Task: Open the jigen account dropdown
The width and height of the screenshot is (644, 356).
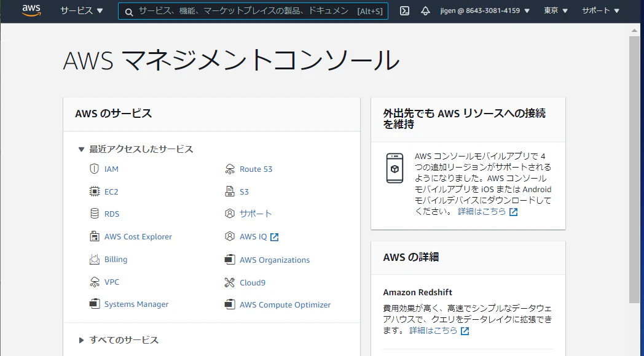Action: click(485, 10)
